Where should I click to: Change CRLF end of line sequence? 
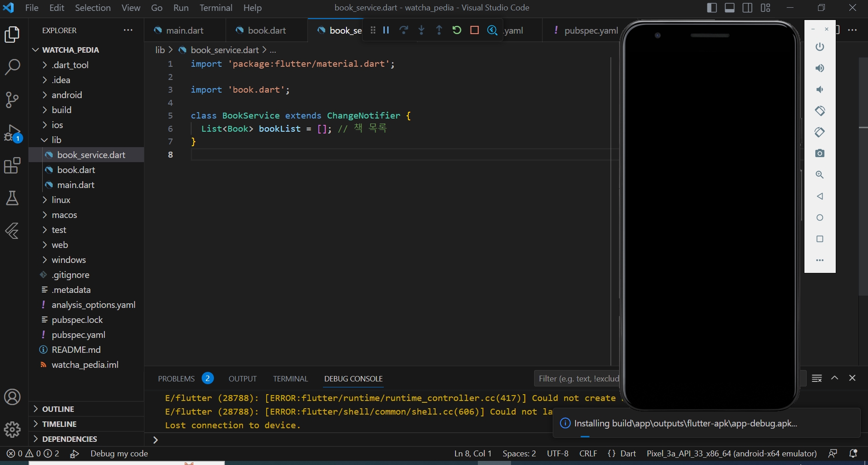coord(588,454)
